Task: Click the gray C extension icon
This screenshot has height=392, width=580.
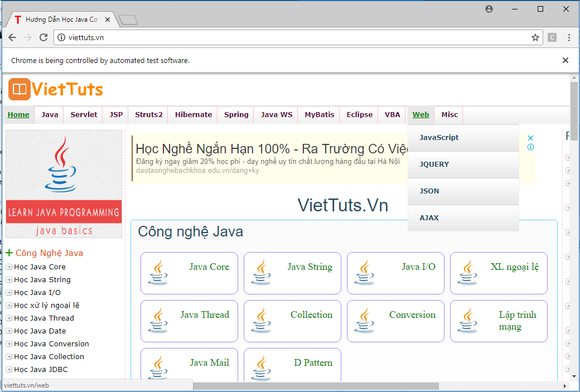Action: tap(552, 37)
